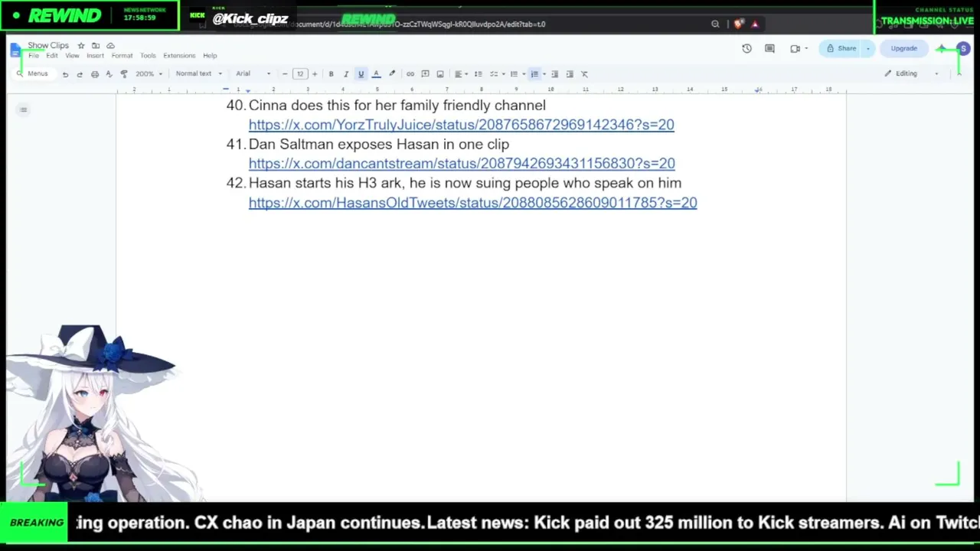Increase the indent

(x=570, y=74)
